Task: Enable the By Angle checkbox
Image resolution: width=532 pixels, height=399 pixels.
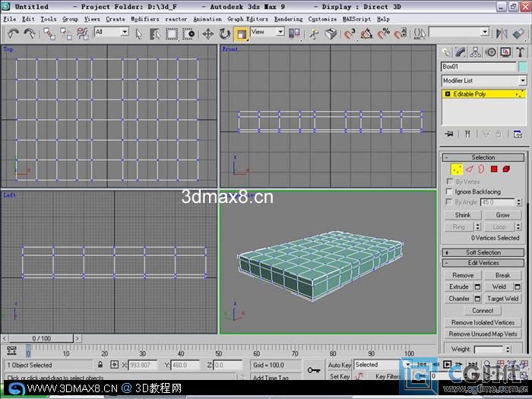Action: click(449, 202)
